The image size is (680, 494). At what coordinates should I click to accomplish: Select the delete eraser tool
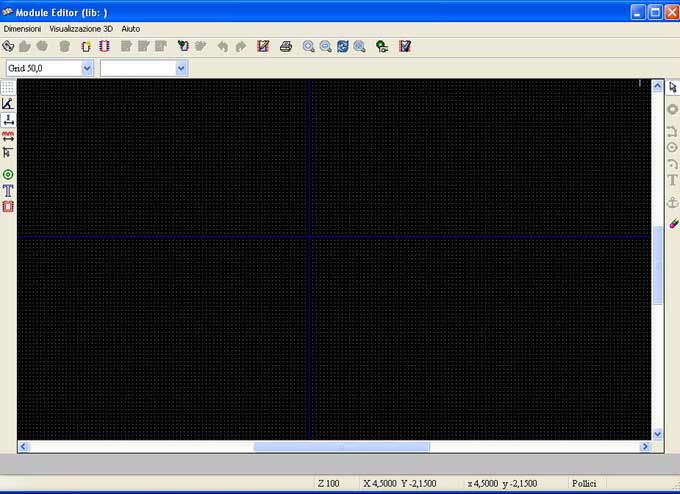point(673,224)
